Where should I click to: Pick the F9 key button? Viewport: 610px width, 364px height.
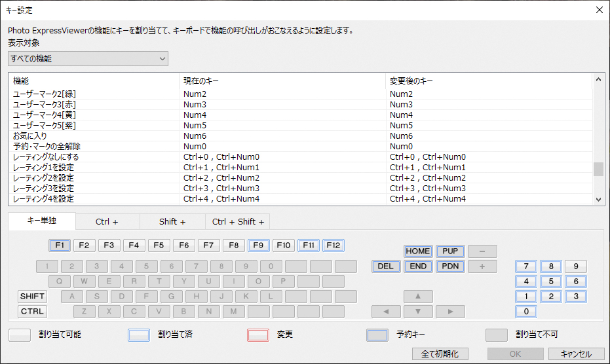[x=258, y=246]
